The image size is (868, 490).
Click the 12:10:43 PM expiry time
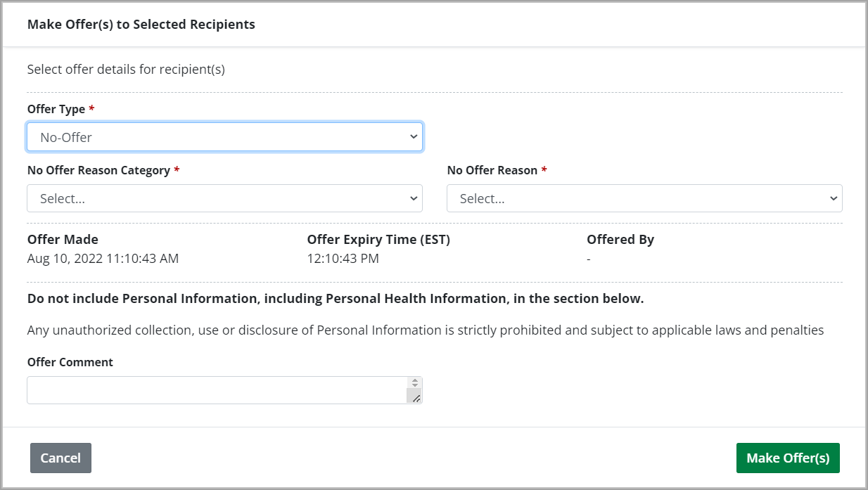pos(343,259)
